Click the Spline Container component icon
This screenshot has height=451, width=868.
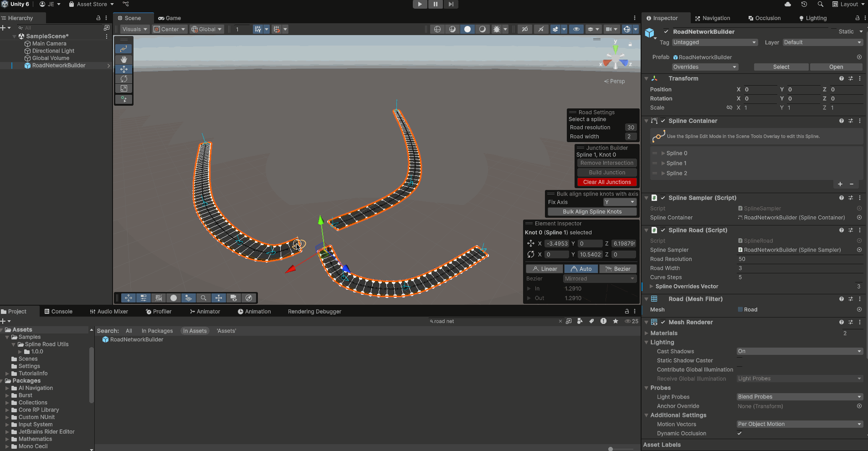click(655, 121)
